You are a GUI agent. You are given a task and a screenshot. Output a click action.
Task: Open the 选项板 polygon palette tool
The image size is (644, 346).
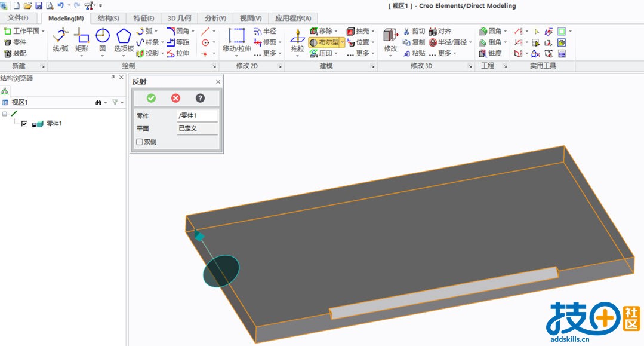tap(124, 40)
